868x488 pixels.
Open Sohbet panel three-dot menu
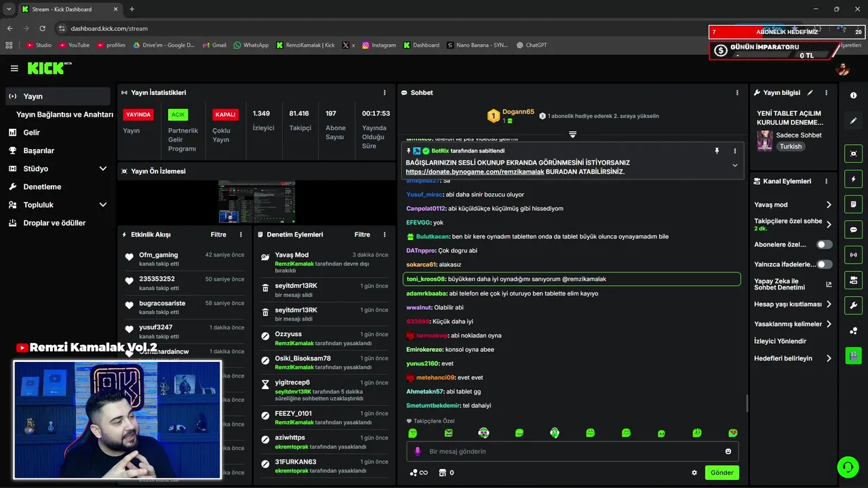pyautogui.click(x=737, y=92)
